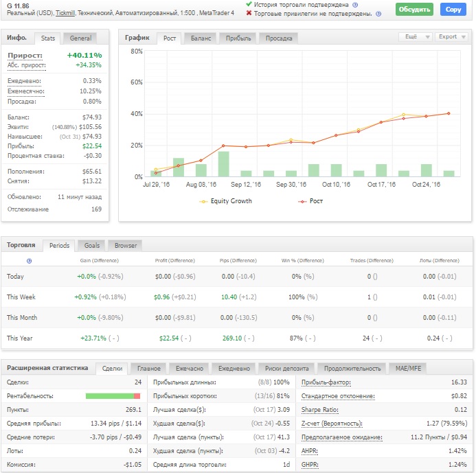The image size is (476, 473).
Task: Open the Tickmill broker link
Action: click(65, 13)
